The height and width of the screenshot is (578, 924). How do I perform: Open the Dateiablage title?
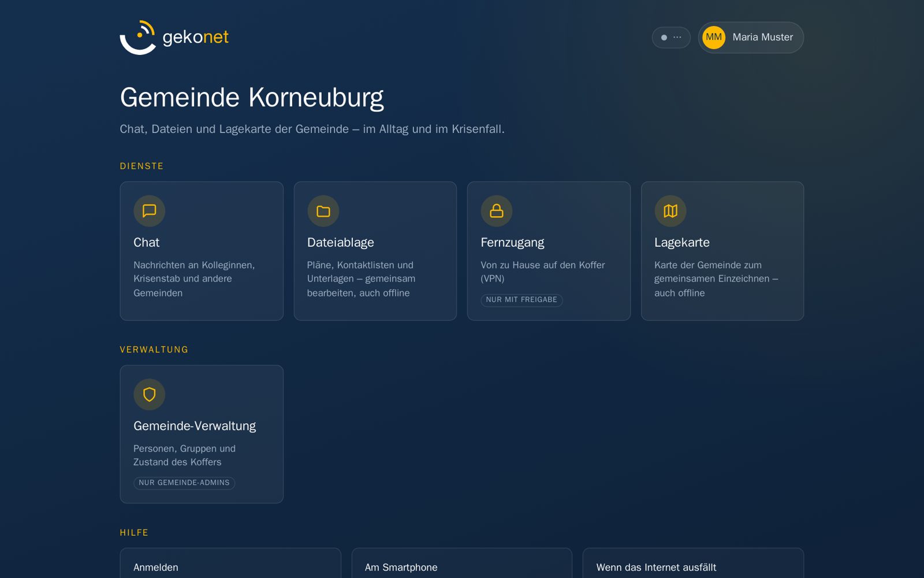pyautogui.click(x=341, y=243)
